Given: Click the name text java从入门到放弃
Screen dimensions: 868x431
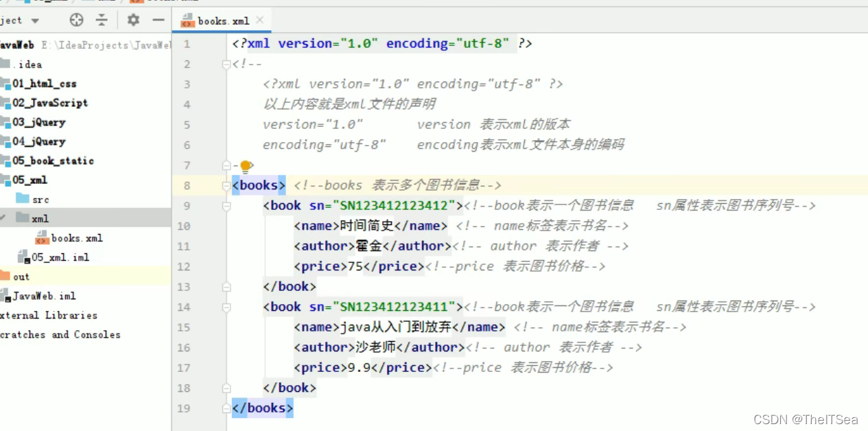Looking at the screenshot, I should 396,327.
